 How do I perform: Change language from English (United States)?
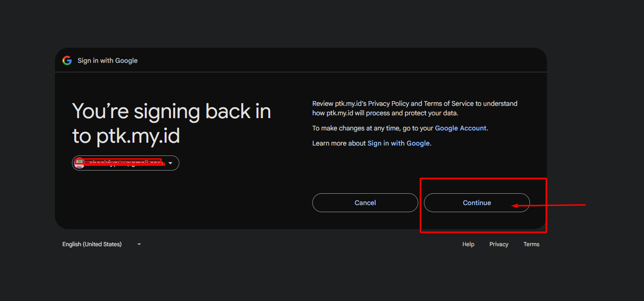click(102, 244)
